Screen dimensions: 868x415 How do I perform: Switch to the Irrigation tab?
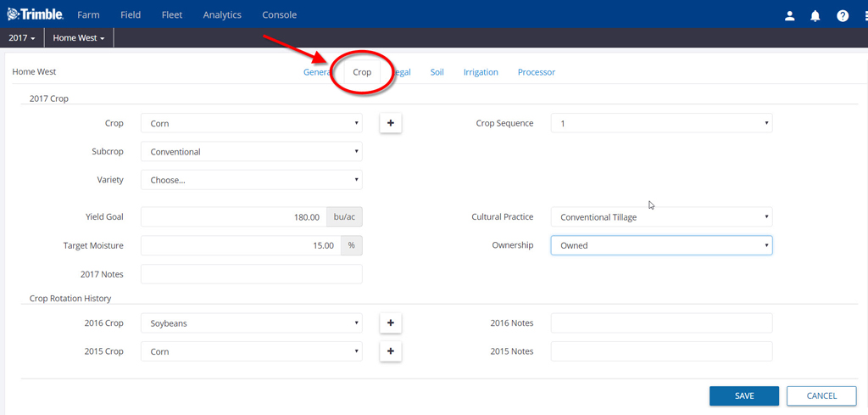(481, 72)
